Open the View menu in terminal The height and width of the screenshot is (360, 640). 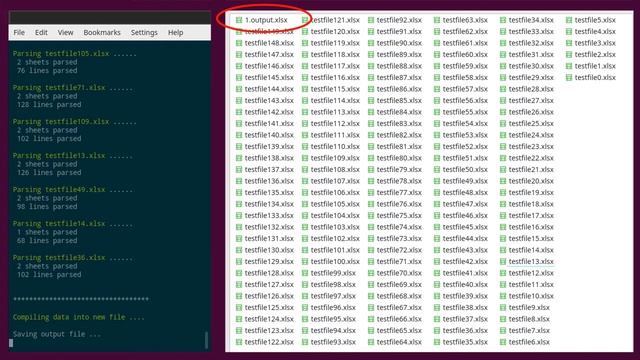click(65, 32)
